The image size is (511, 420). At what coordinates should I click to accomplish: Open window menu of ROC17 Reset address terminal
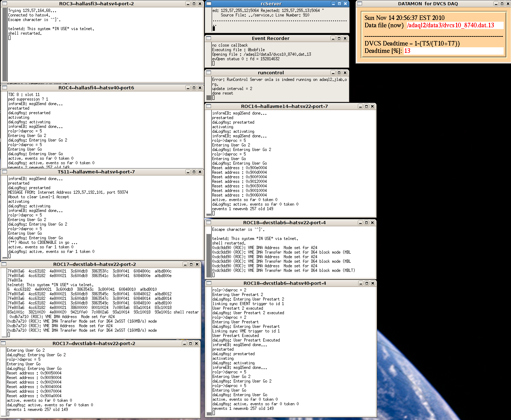coord(4,343)
